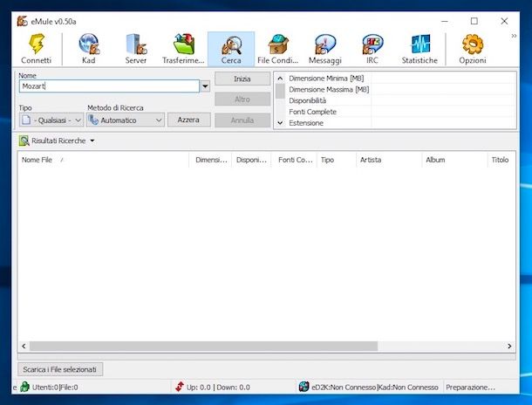532x405 pixels.
Task: Open the Opzioni settings gear
Action: pyautogui.click(x=473, y=49)
